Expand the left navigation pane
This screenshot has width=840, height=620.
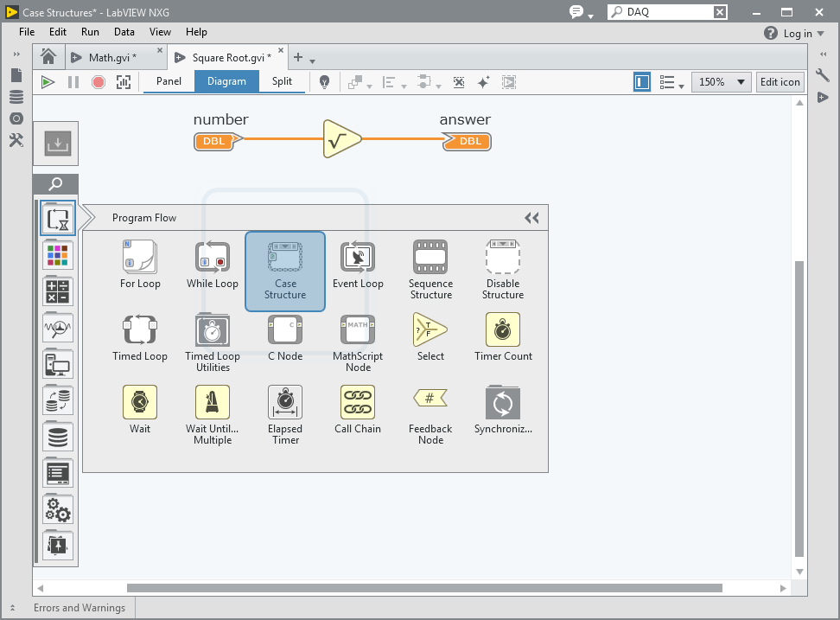click(16, 54)
